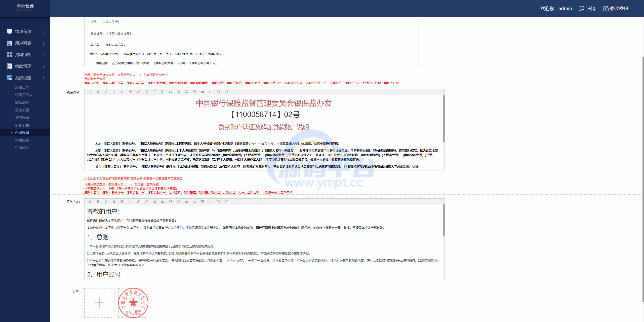This screenshot has width=644, height=322.
Task: Select the red 合同专用章 seal thumbnail
Action: pos(133,303)
